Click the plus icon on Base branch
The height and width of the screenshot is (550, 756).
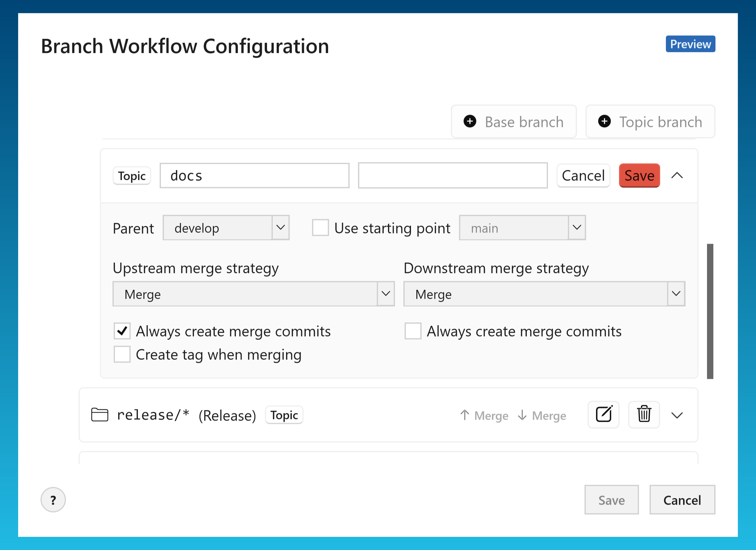pos(470,122)
